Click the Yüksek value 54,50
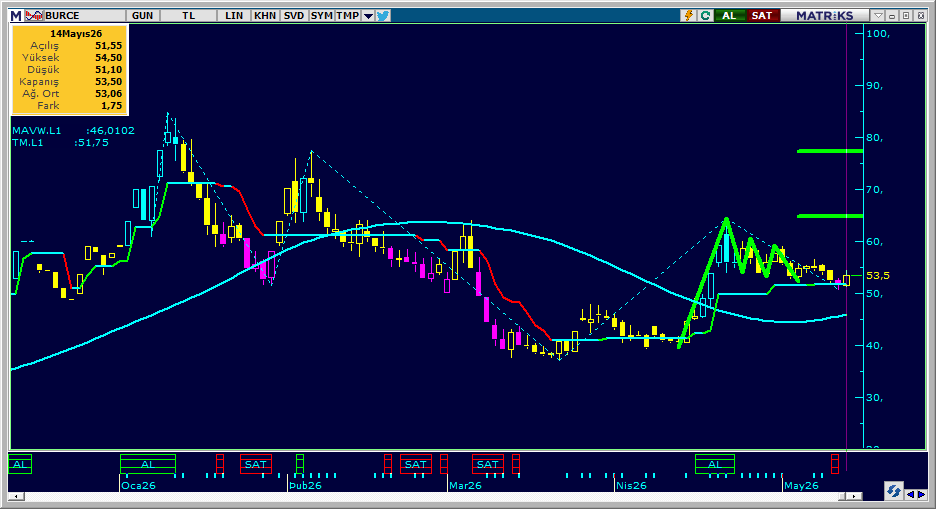Viewport: 936px width, 509px height. (x=109, y=57)
